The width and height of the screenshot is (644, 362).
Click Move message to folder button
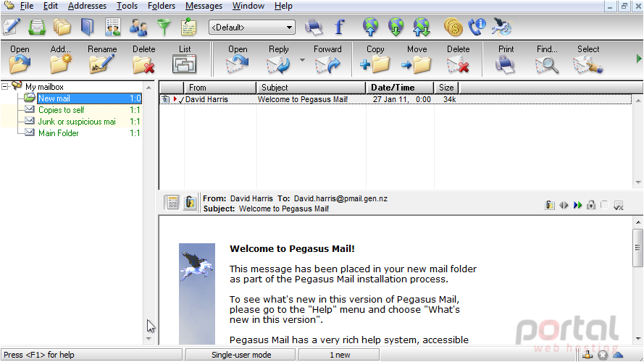pyautogui.click(x=417, y=59)
